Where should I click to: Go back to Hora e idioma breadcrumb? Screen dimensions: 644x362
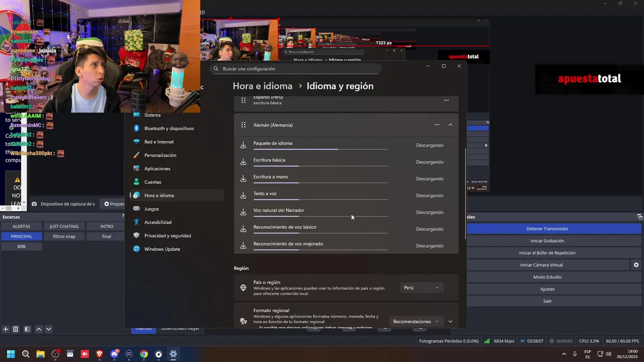pyautogui.click(x=262, y=86)
